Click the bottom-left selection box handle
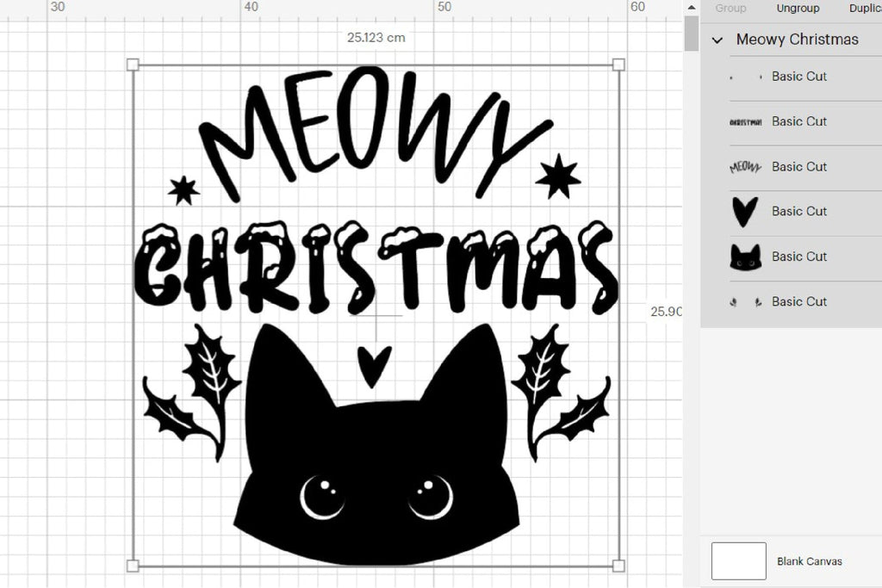This screenshot has width=882, height=588. [x=133, y=566]
